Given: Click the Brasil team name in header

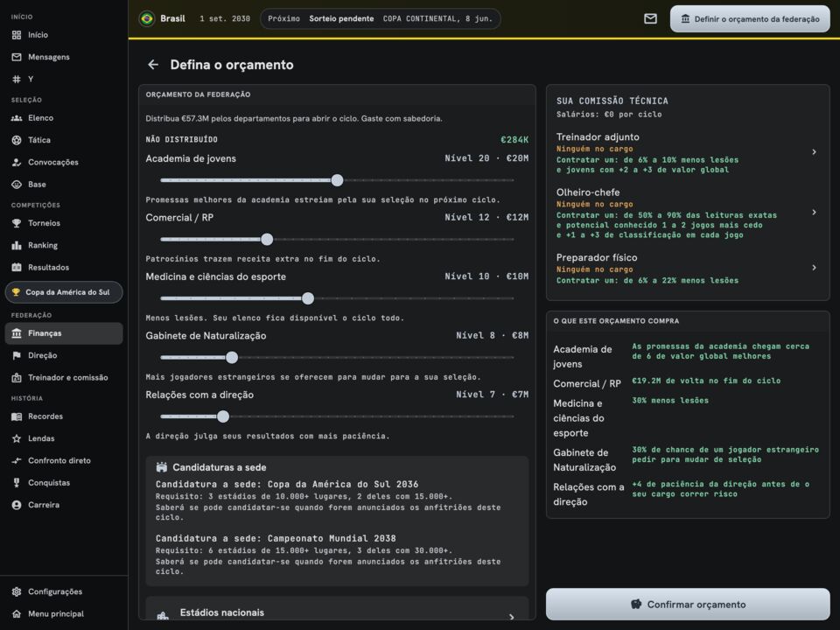Looking at the screenshot, I should click(x=172, y=18).
